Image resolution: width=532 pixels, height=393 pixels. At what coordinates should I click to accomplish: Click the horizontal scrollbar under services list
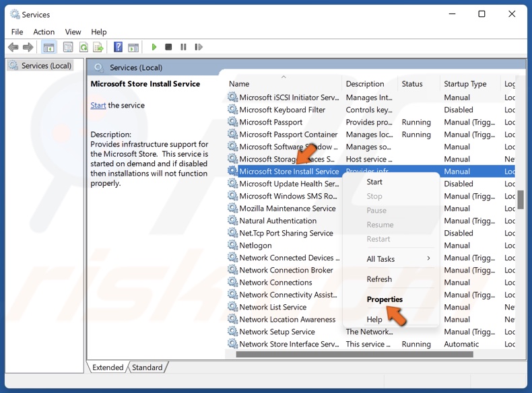click(x=354, y=355)
